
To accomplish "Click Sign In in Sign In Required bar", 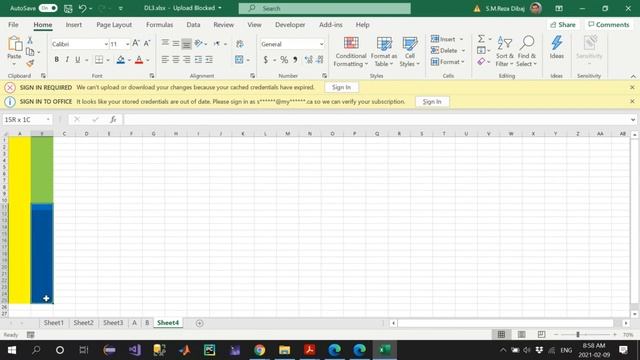I will [x=341, y=87].
